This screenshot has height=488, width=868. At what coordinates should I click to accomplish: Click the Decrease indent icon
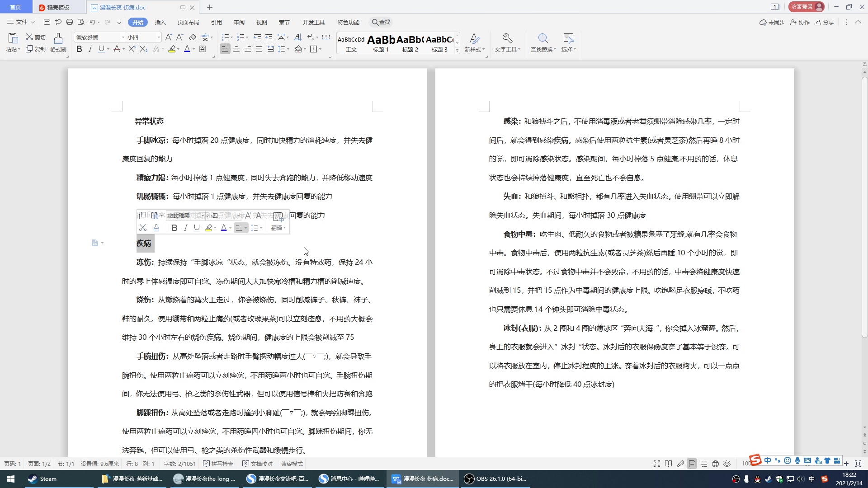(x=257, y=37)
